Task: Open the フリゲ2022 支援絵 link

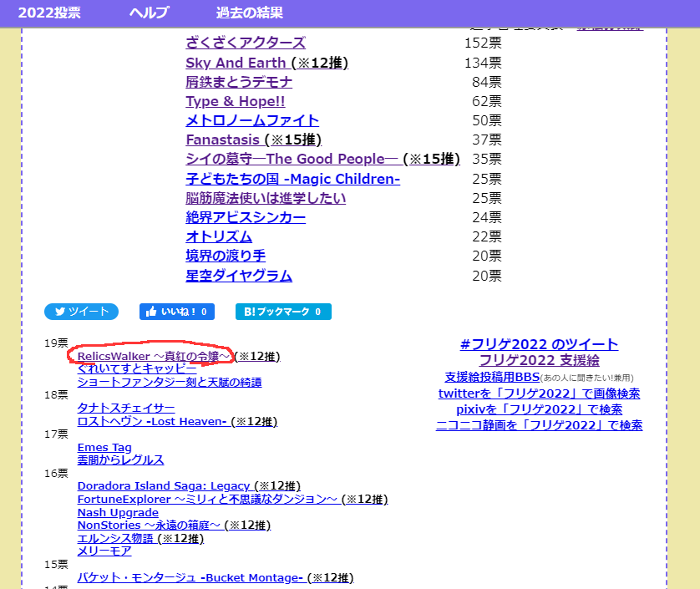Action: click(x=539, y=360)
